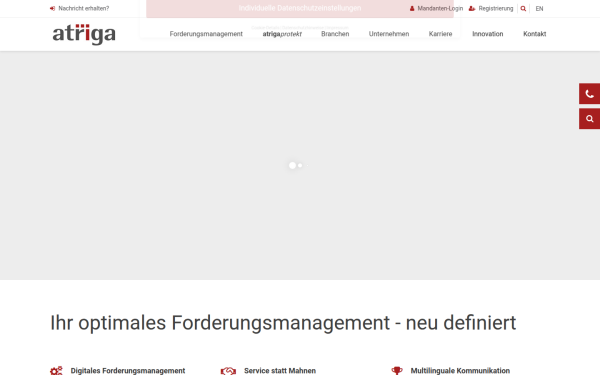Click the red search side button
Viewport: 600px width, 375px height.
tap(589, 119)
